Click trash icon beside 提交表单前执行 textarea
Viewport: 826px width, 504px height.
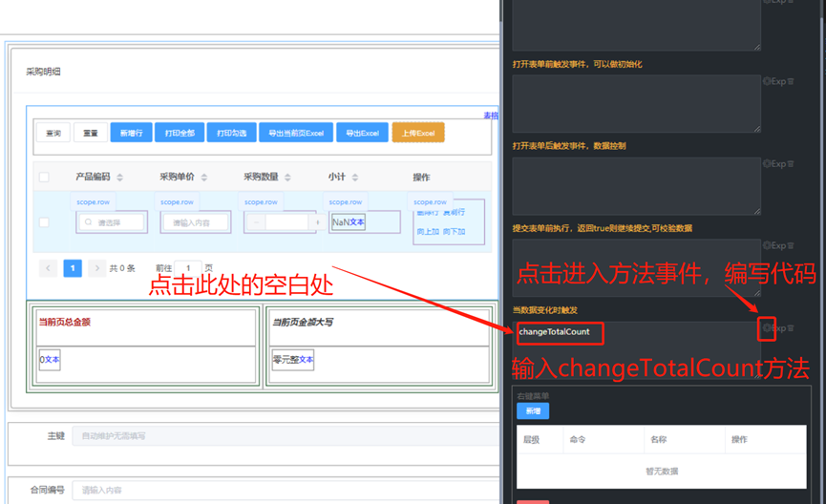pyautogui.click(x=790, y=245)
